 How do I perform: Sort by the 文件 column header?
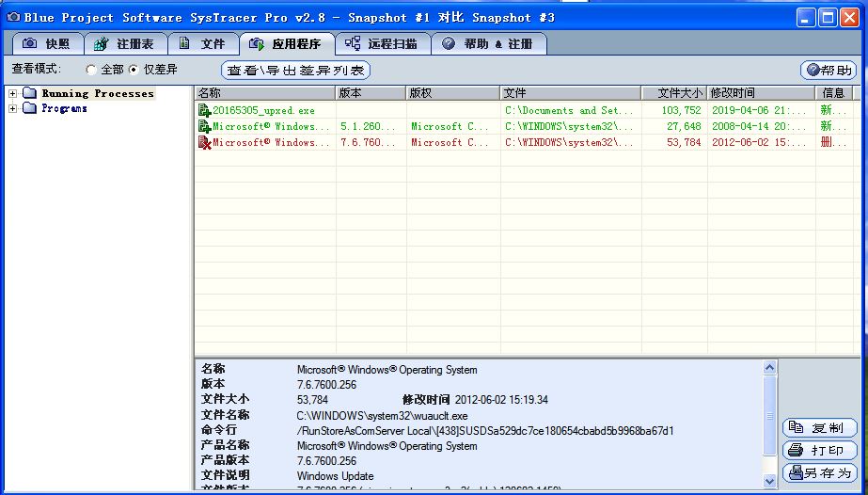(x=571, y=93)
